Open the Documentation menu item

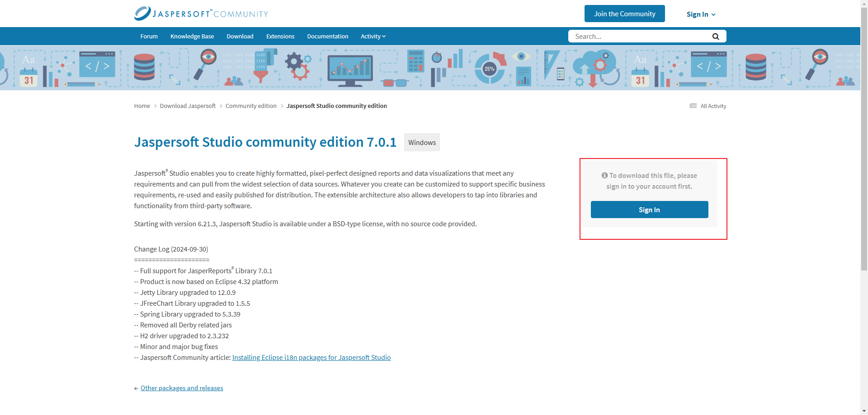click(328, 37)
